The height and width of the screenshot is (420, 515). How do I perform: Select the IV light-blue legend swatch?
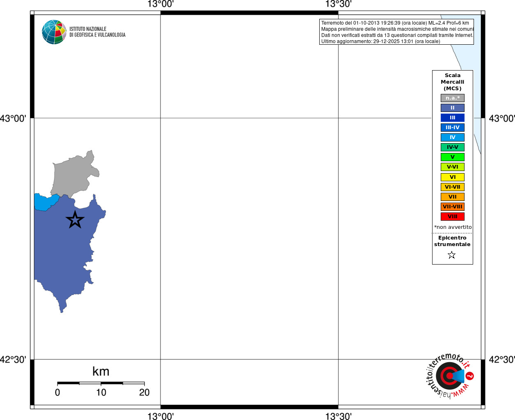pos(453,137)
